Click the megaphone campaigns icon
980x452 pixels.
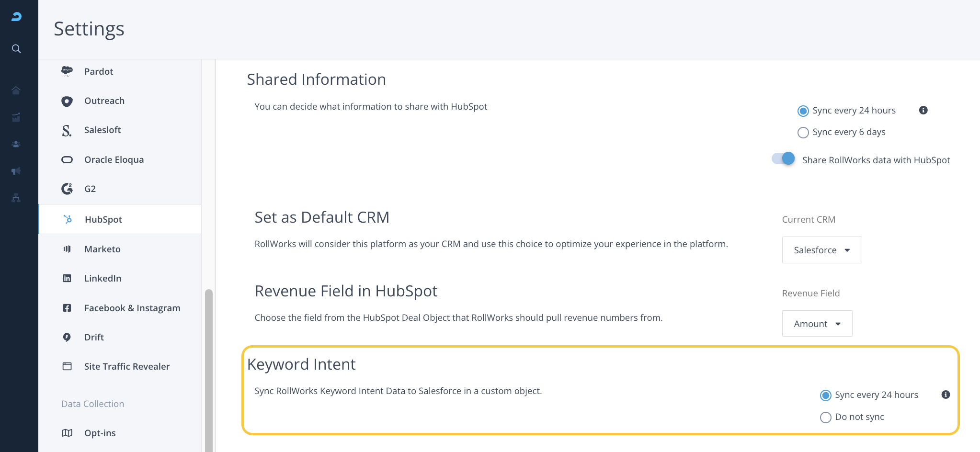(16, 171)
